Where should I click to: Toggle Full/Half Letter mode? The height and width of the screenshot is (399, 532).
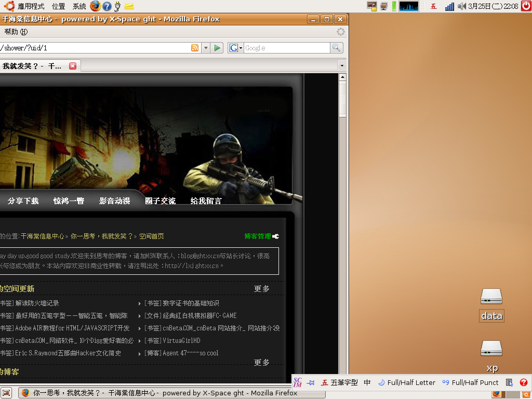407,383
